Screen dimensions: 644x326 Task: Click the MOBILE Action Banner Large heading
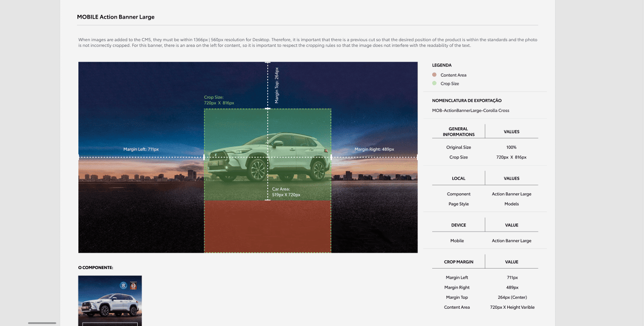[116, 17]
